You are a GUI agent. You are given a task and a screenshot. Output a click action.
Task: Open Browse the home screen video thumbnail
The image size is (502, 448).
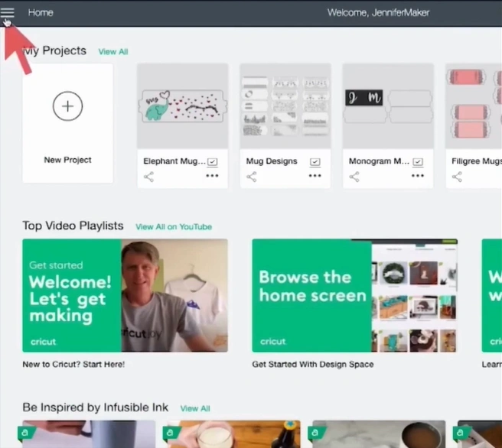click(x=354, y=295)
